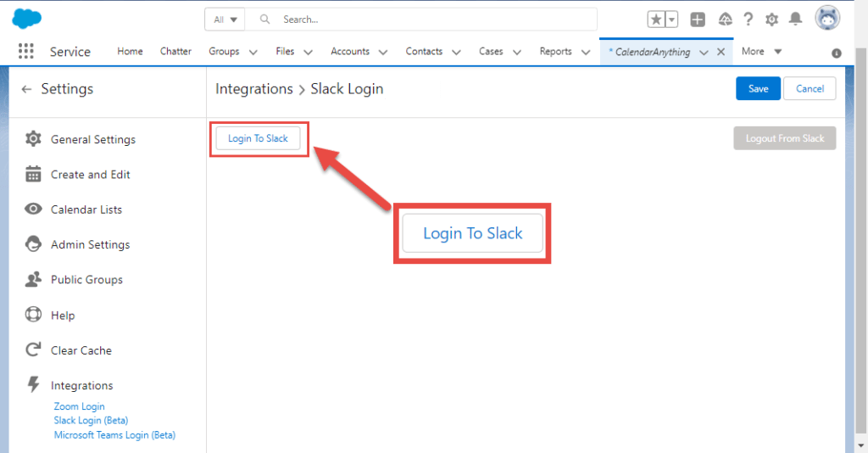
Task: Select Create and Edit in the sidebar
Action: 90,175
